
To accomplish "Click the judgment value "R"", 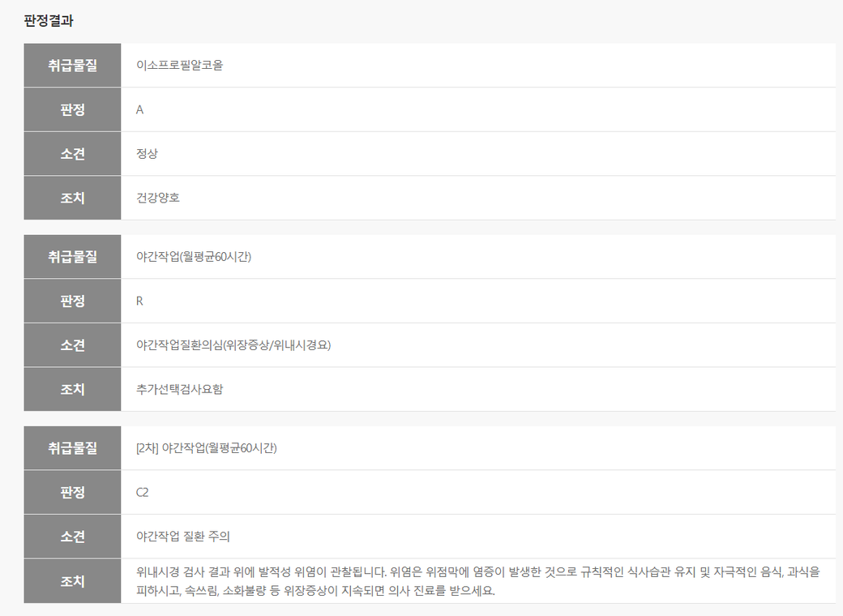I will (140, 301).
